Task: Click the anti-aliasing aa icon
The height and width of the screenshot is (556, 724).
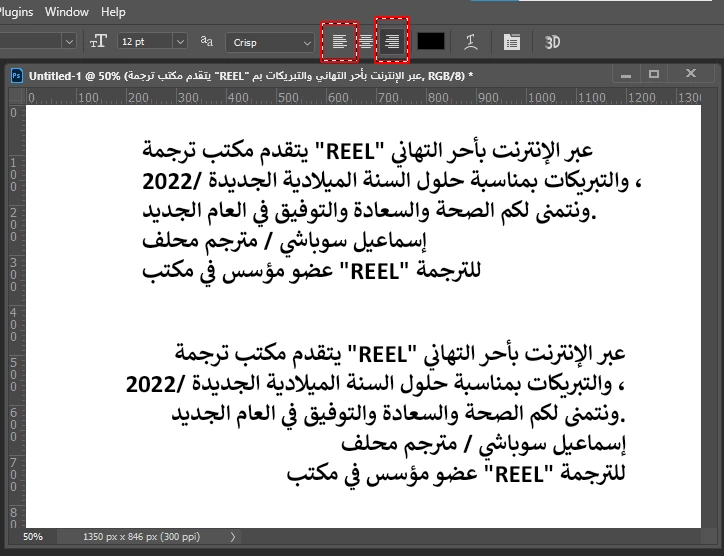Action: tap(206, 41)
